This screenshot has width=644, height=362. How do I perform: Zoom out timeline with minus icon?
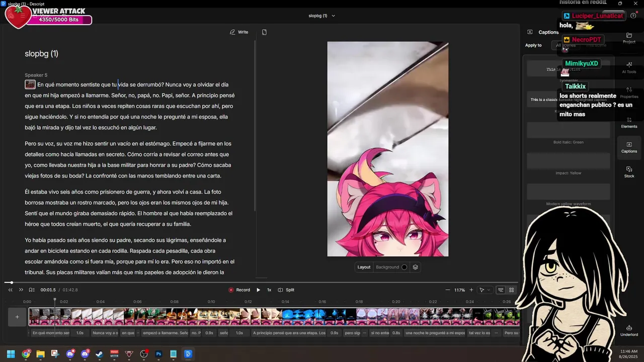[448, 290]
